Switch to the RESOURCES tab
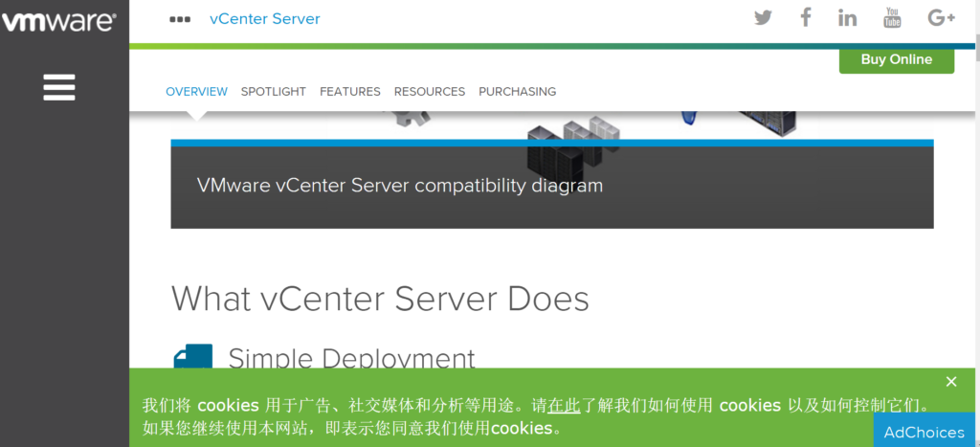The width and height of the screenshot is (980, 447). [x=430, y=91]
